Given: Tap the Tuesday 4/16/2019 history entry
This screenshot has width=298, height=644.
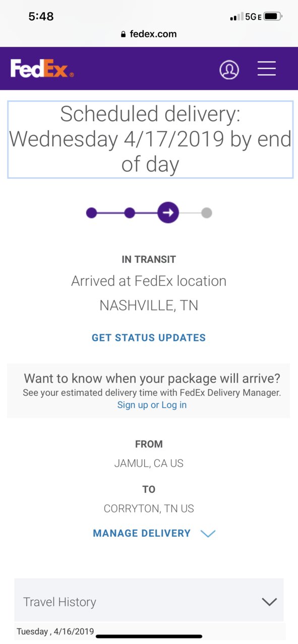Looking at the screenshot, I should click(55, 631).
